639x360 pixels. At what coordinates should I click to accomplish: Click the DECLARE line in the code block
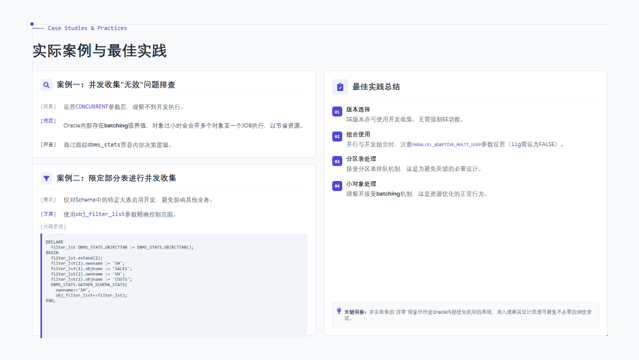coord(55,242)
